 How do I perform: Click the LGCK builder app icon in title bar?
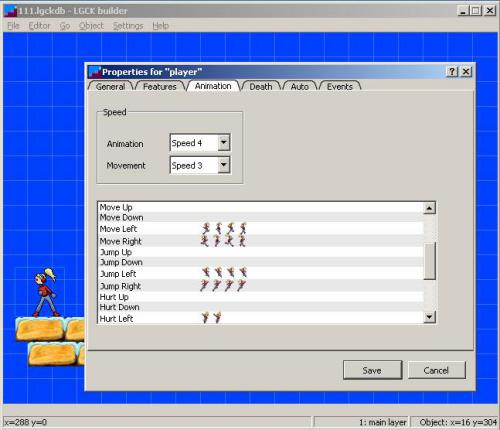(x=10, y=11)
